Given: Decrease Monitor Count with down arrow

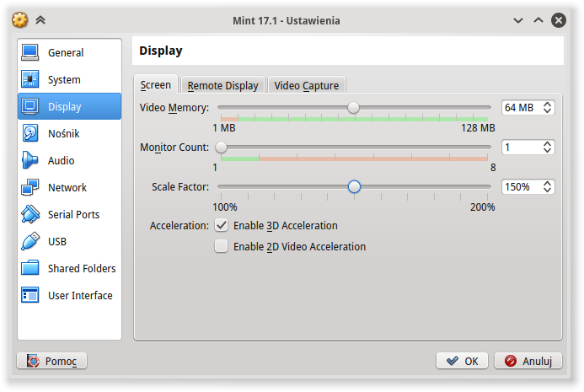Looking at the screenshot, I should tap(547, 150).
